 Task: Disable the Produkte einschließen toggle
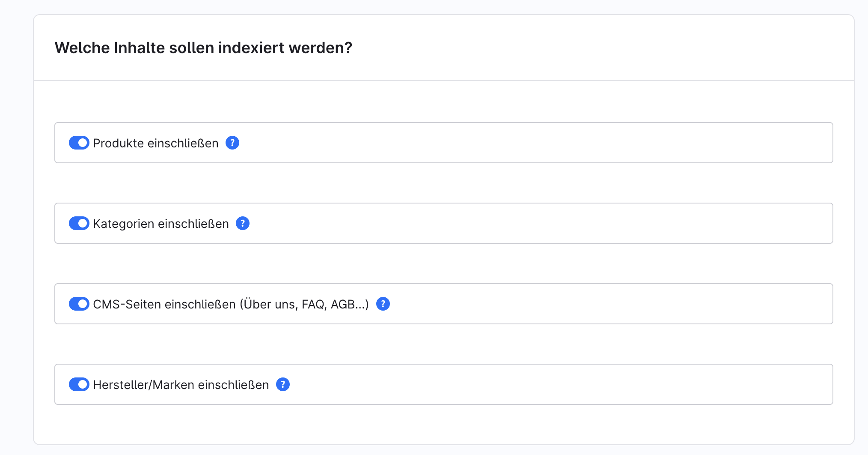point(79,143)
